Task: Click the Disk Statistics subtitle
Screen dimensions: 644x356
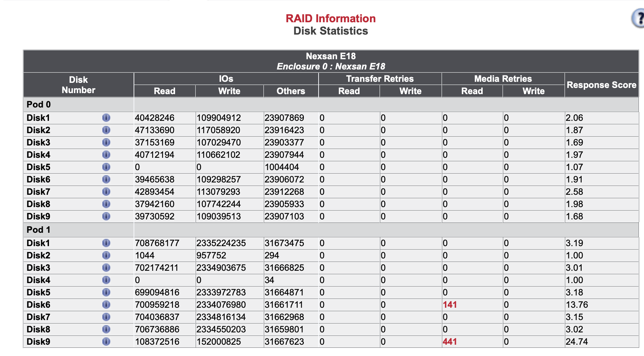Action: 331,31
